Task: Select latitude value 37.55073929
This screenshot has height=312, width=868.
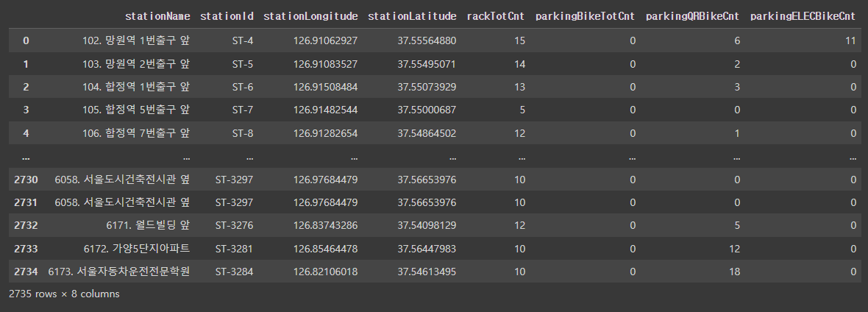Action: tap(427, 87)
